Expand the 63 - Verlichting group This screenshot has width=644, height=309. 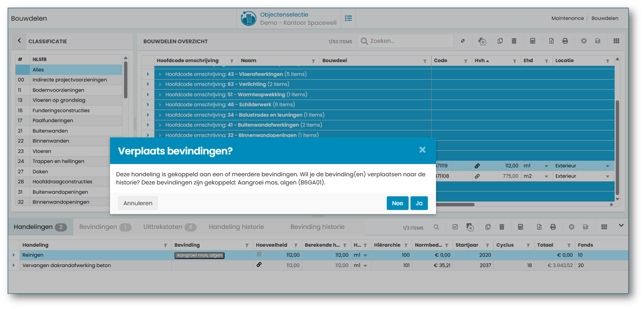[148, 84]
